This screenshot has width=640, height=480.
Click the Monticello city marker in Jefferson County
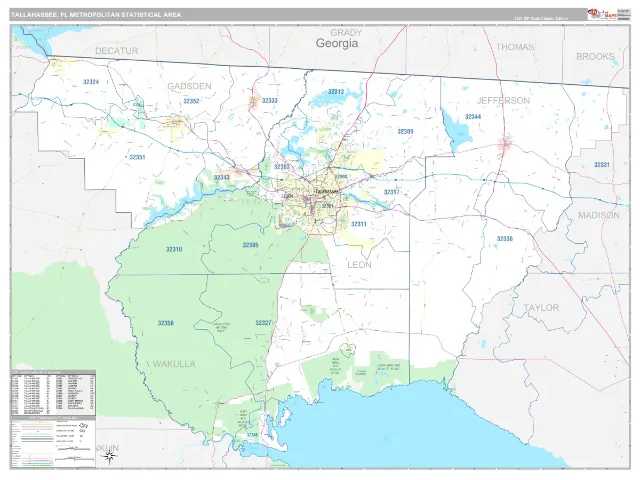(x=506, y=143)
